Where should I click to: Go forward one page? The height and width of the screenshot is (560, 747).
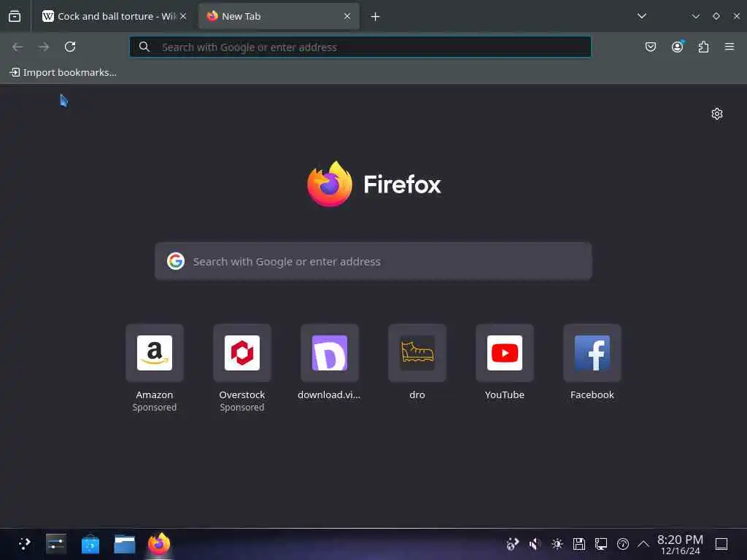44,47
